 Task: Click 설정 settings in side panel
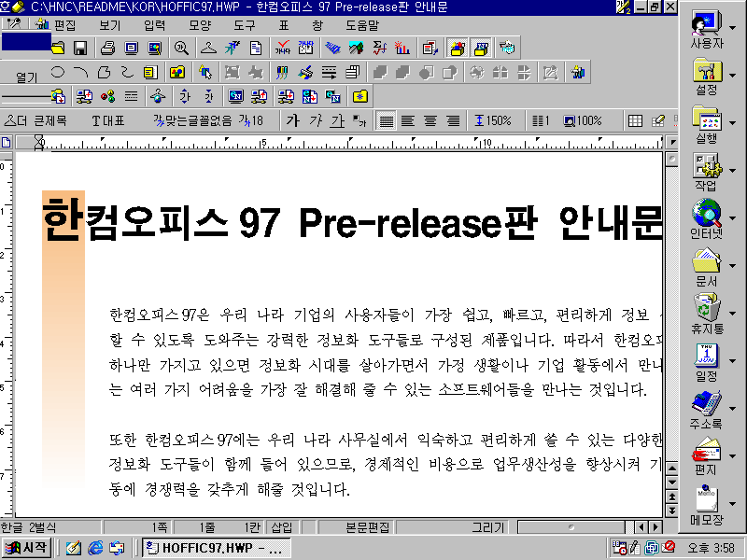[x=707, y=76]
